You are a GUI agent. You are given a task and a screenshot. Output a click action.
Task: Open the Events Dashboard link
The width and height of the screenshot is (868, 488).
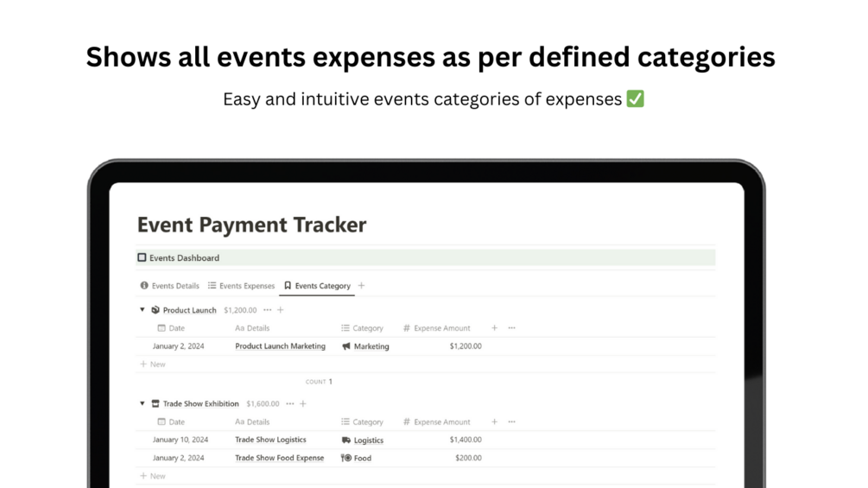[184, 258]
